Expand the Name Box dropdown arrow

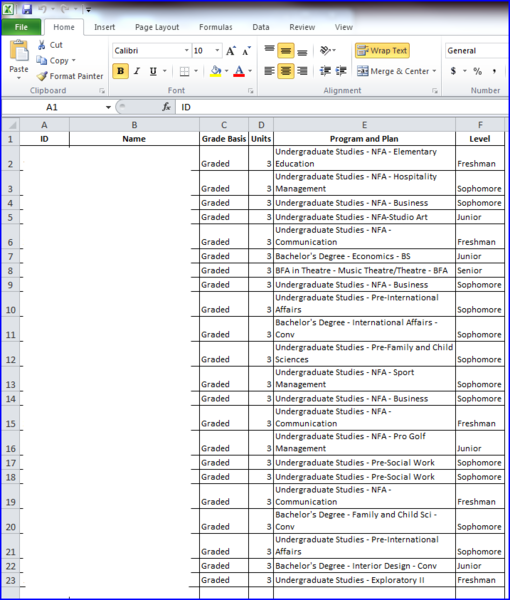point(108,108)
